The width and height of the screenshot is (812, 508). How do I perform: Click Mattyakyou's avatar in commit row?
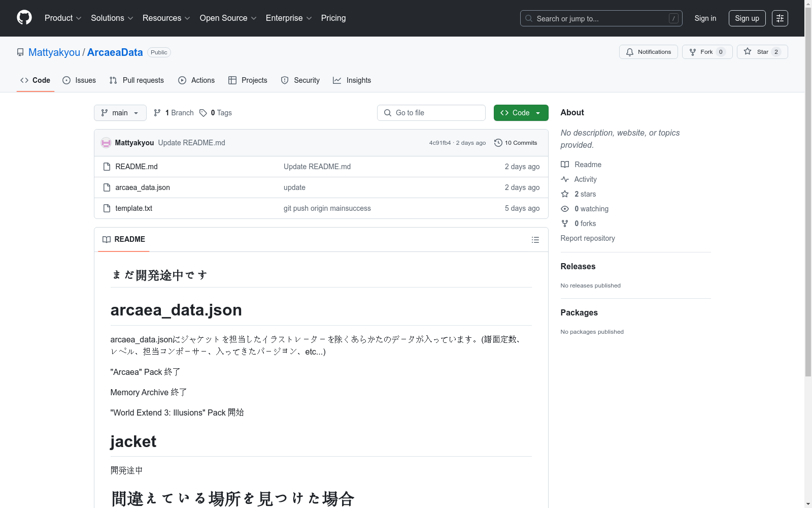click(x=106, y=143)
